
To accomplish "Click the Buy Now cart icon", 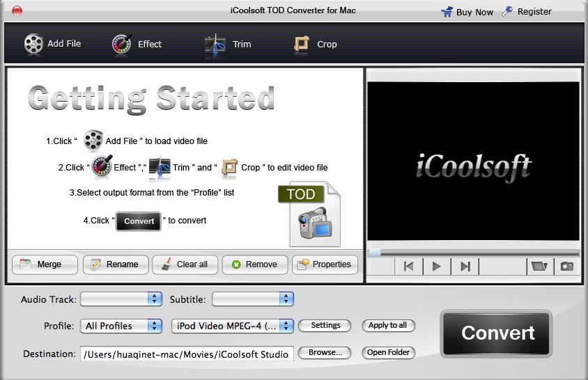I will 447,12.
